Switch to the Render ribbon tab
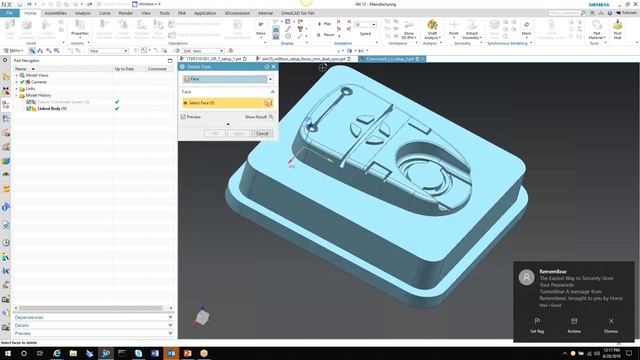 click(x=126, y=13)
